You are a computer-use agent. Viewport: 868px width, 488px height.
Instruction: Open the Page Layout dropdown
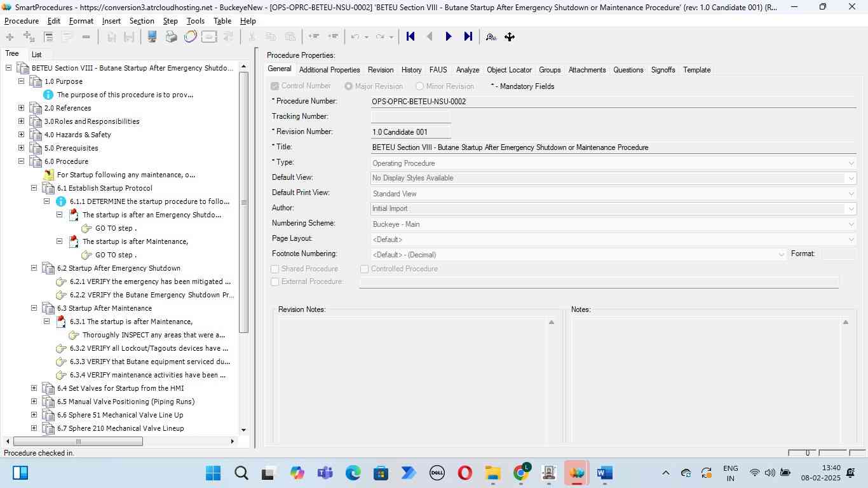[851, 240]
